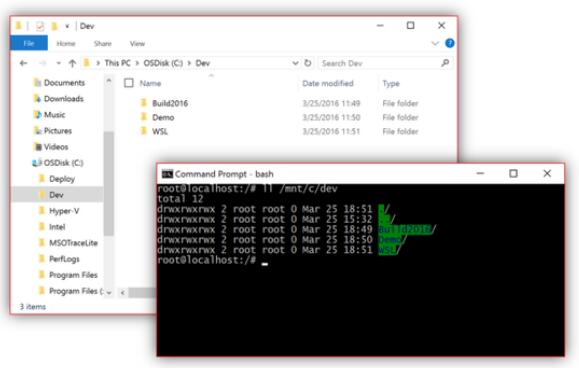Click the Command Prompt window icon
The width and height of the screenshot is (579, 368).
click(167, 174)
